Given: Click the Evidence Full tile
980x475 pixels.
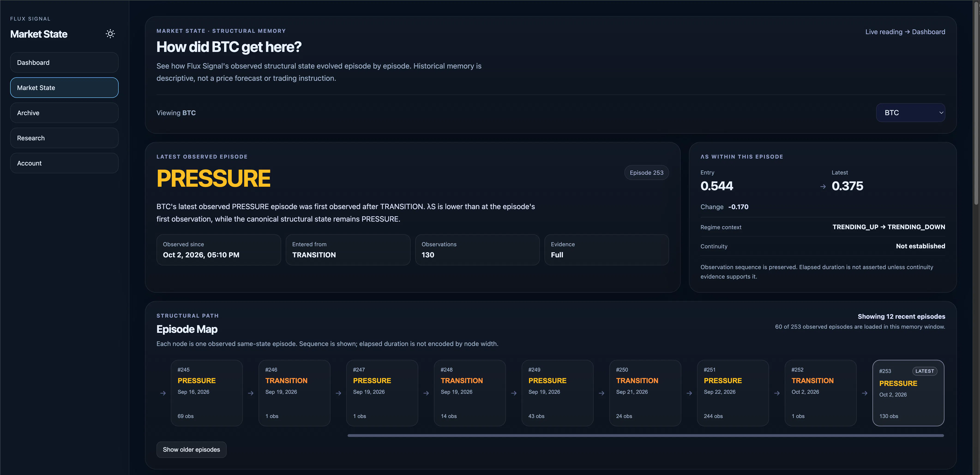Looking at the screenshot, I should [x=606, y=250].
